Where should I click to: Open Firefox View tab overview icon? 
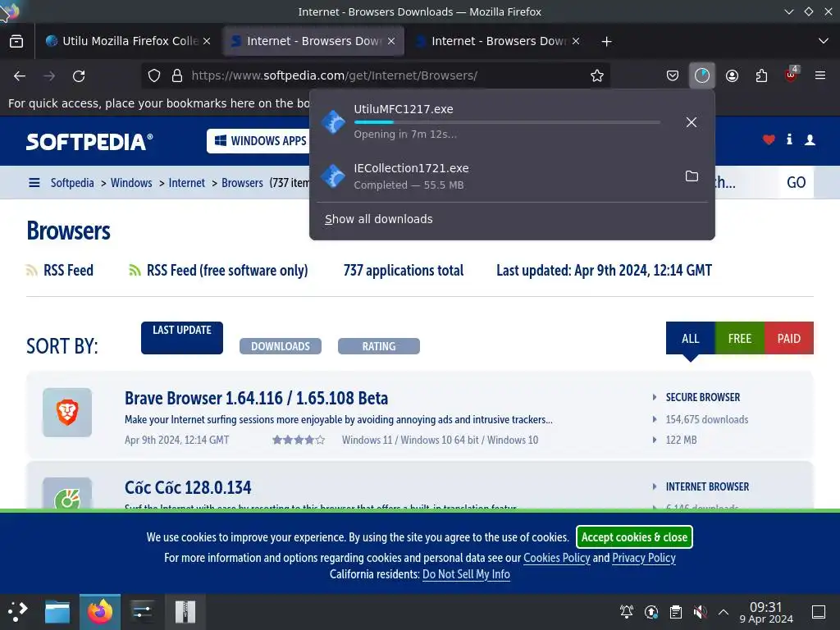point(16,41)
